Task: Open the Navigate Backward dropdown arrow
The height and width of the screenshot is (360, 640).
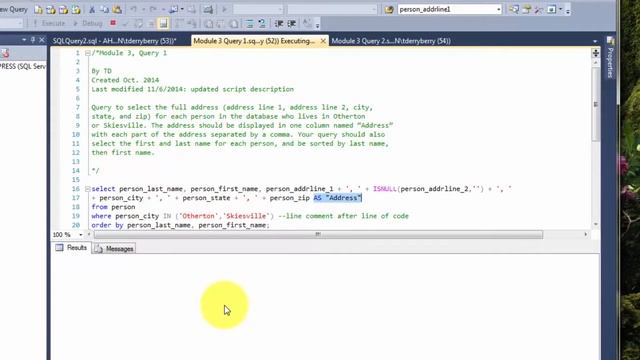Action: (x=182, y=9)
